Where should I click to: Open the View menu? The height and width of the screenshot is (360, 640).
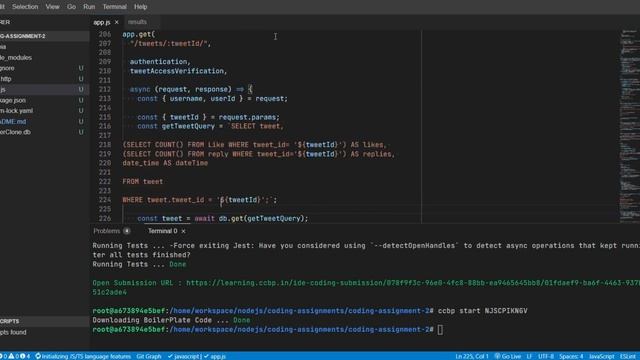(52, 7)
